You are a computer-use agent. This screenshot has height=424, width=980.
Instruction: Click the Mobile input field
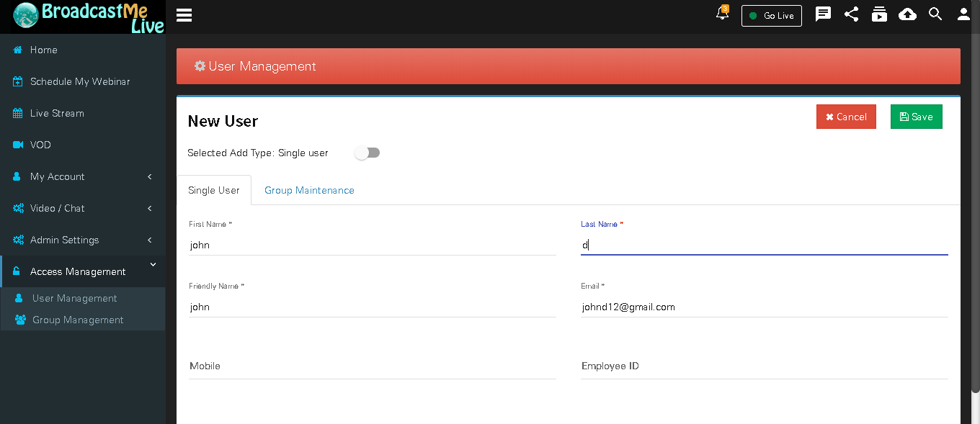[x=373, y=366]
